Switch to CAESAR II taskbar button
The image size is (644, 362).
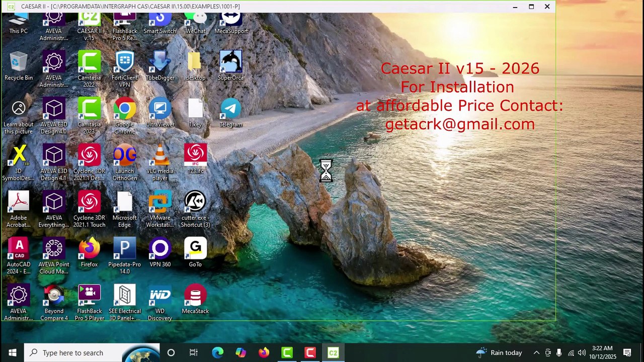coord(333,352)
